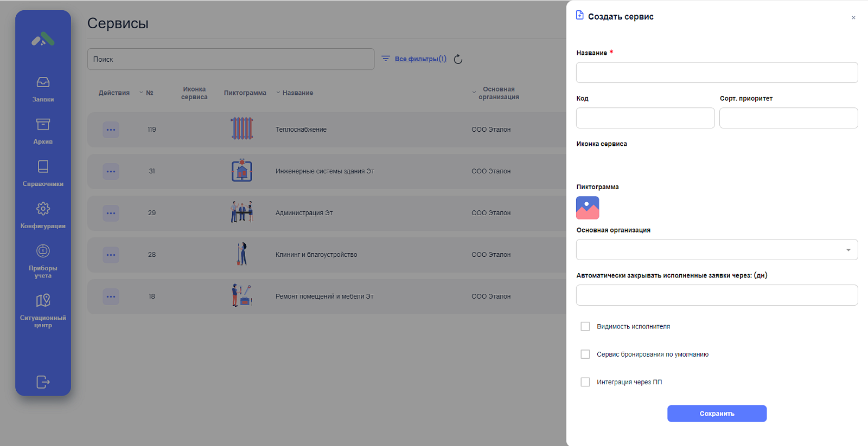Close the Создать сервис panel
This screenshot has height=446, width=868.
tap(853, 18)
